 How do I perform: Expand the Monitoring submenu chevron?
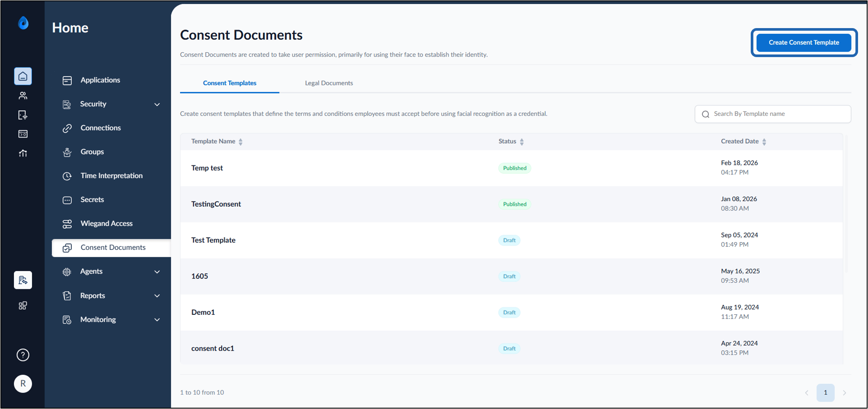(157, 320)
